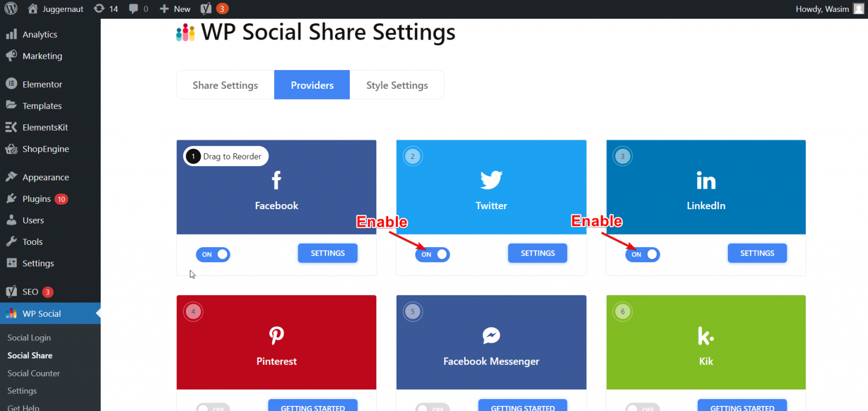Toggle the Kik provider switch on
Viewport: 868px width, 411px height.
[642, 406]
